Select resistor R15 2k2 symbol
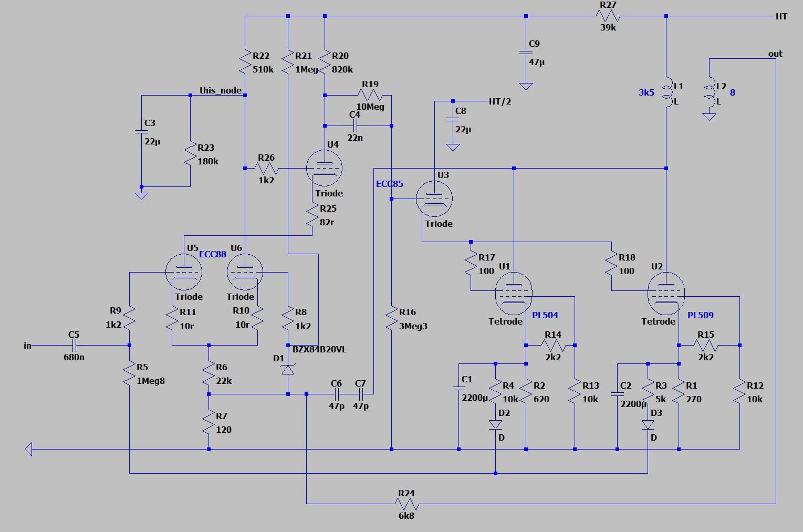 [706, 345]
